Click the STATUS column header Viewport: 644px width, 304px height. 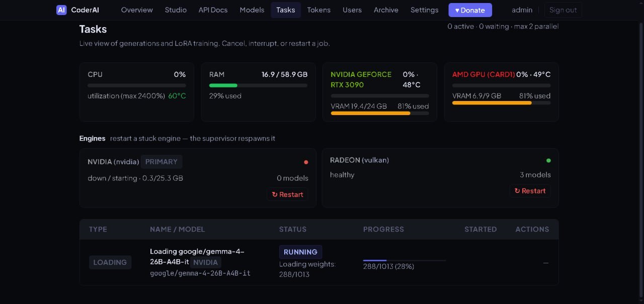click(293, 229)
